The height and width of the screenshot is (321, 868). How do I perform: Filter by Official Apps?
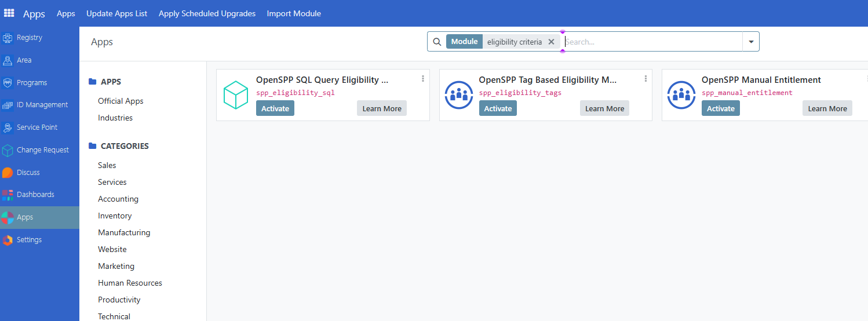[x=121, y=101]
